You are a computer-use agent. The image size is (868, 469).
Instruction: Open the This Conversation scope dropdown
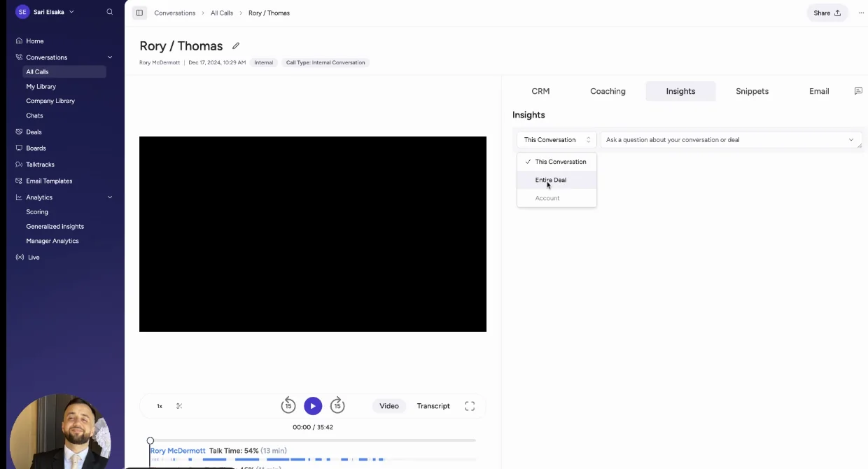(x=556, y=140)
